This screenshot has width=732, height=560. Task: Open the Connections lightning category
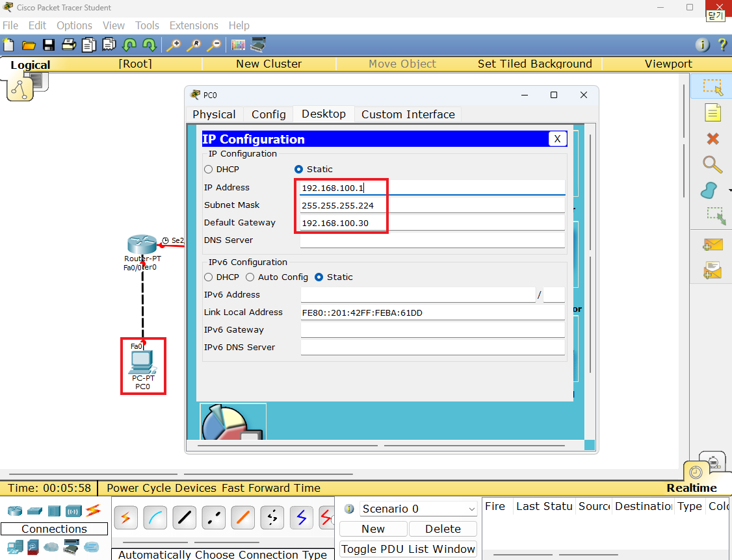pos(94,511)
